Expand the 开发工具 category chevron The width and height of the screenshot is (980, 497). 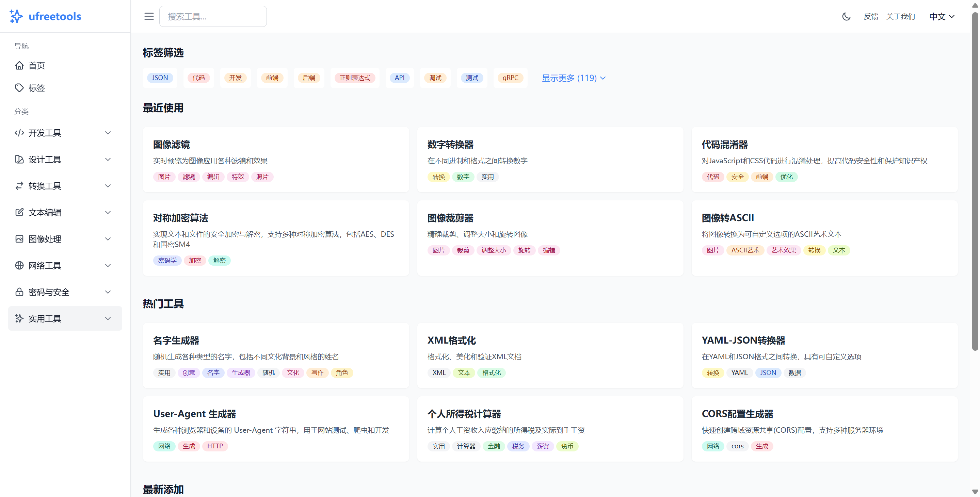[x=108, y=133]
